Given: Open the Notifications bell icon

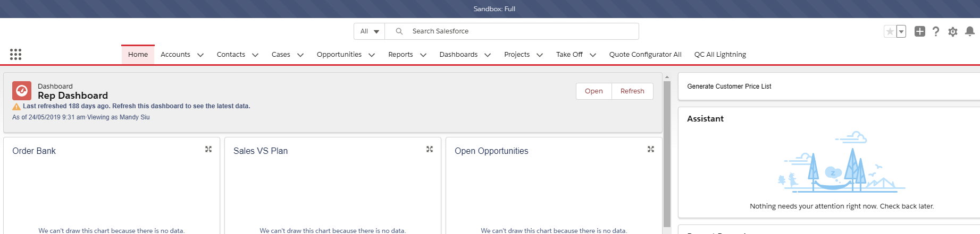Looking at the screenshot, I should [x=970, y=31].
